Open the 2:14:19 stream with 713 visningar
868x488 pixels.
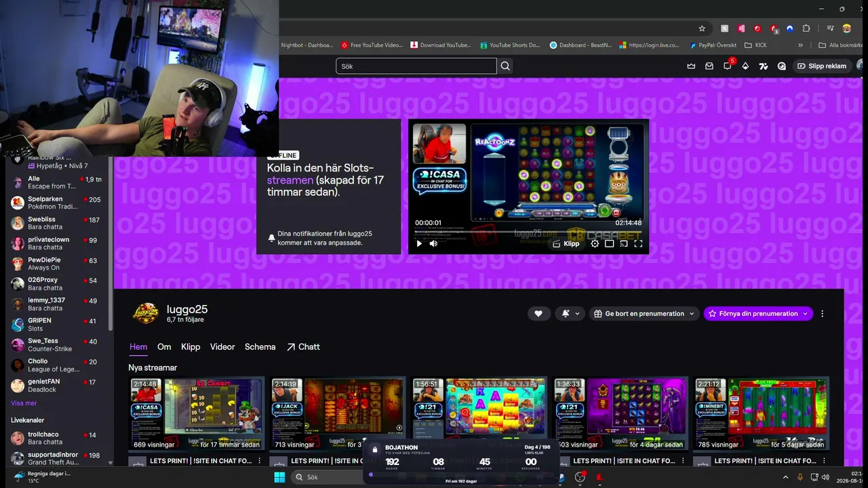coord(338,413)
